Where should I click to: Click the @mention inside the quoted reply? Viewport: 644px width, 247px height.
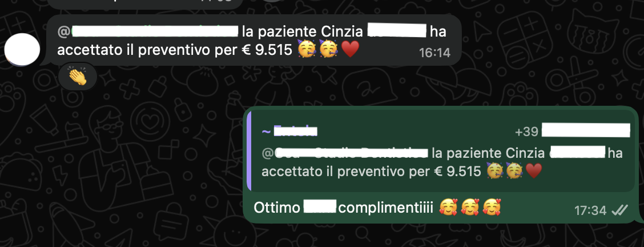tap(345, 153)
